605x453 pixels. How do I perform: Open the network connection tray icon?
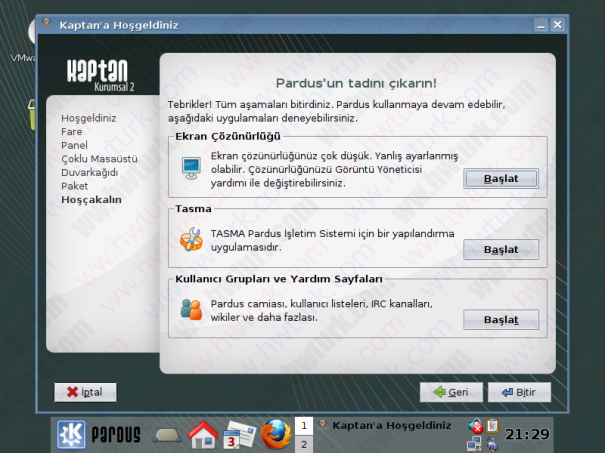pyautogui.click(x=474, y=443)
